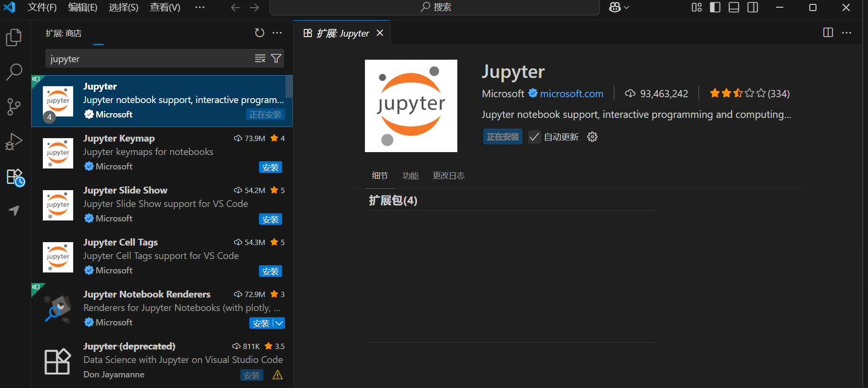Select Jupyter Cell Tags list entry title

pos(120,242)
